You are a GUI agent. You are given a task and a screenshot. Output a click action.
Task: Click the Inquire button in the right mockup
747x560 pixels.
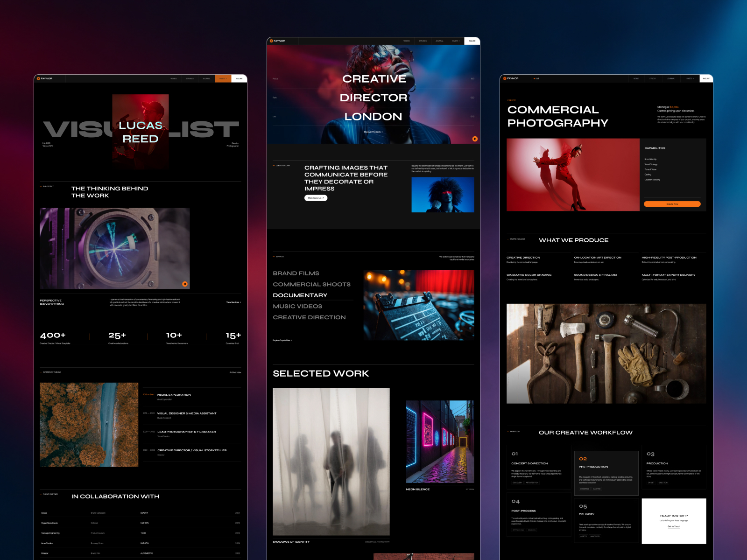pos(706,78)
